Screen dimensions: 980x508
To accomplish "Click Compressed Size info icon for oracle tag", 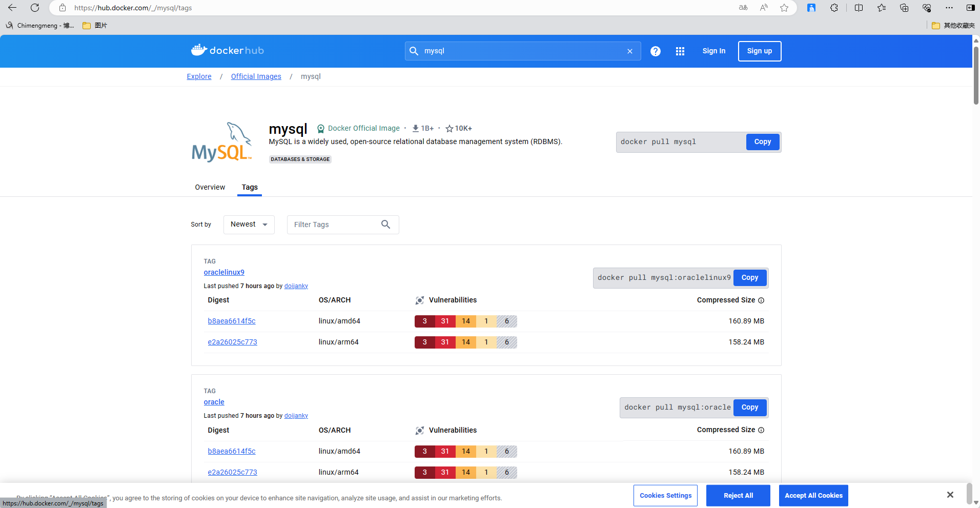I will click(761, 430).
